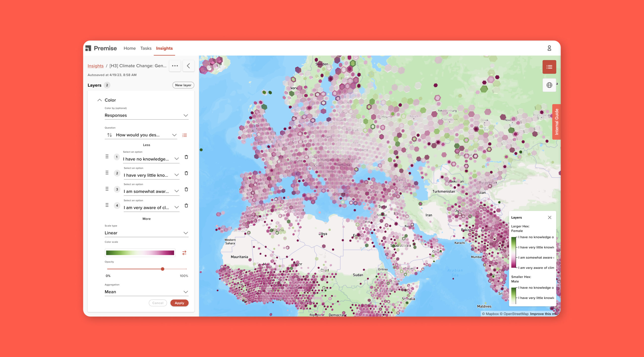Open option 3 'I am somewhat awar...' dropdown
Image resolution: width=644 pixels, height=357 pixels.
[x=151, y=191]
